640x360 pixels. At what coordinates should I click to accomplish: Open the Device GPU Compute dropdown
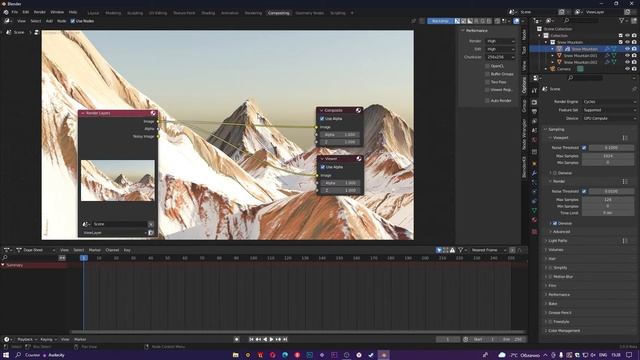coord(609,118)
